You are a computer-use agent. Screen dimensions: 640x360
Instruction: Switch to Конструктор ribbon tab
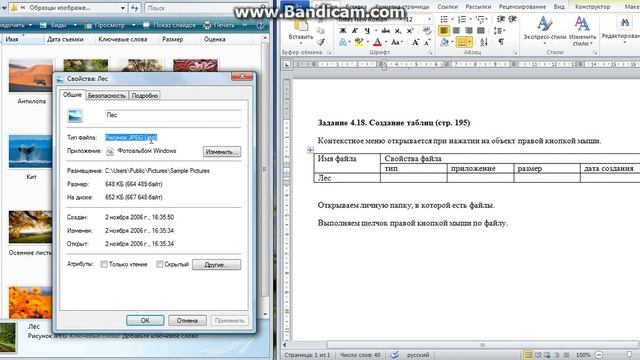[x=592, y=7]
